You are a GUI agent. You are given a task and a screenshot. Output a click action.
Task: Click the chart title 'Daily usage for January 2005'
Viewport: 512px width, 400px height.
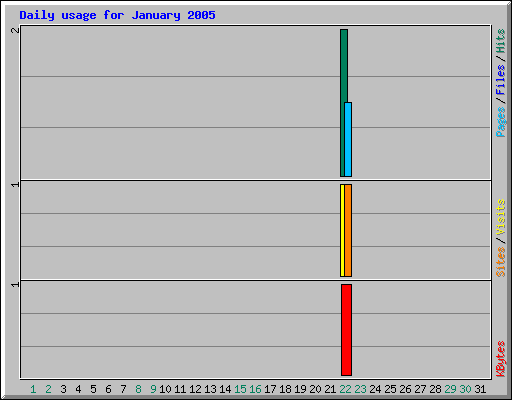pos(117,15)
